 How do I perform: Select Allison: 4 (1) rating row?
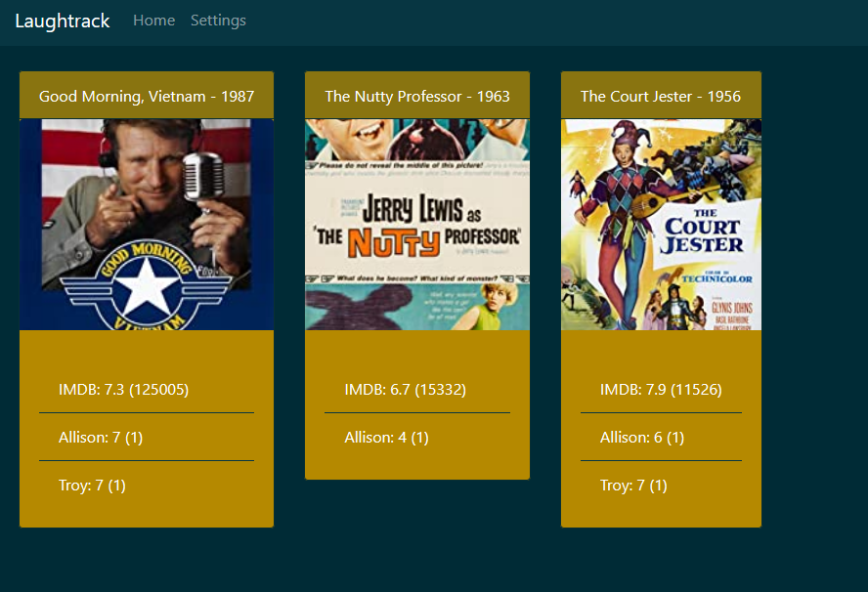tap(417, 437)
